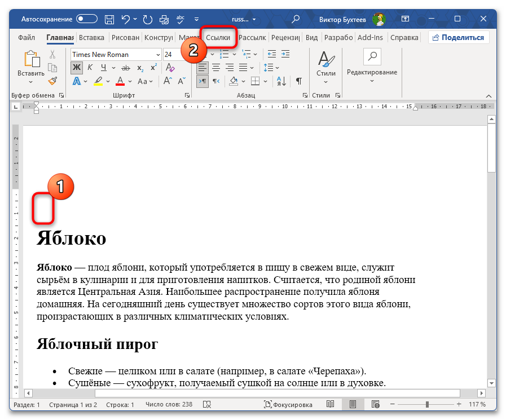The image size is (506, 420).
Task: Expand underline style dropdown arrow
Action: pyautogui.click(x=113, y=68)
